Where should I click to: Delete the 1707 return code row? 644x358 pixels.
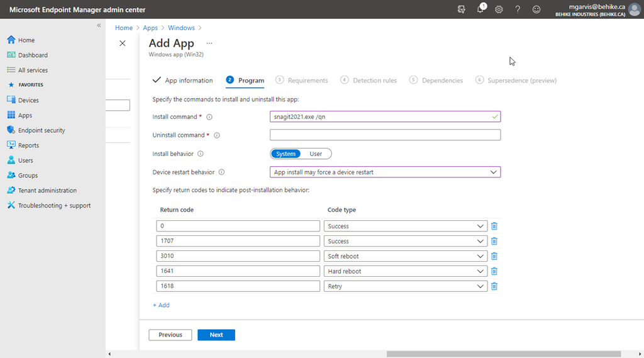tap(494, 241)
